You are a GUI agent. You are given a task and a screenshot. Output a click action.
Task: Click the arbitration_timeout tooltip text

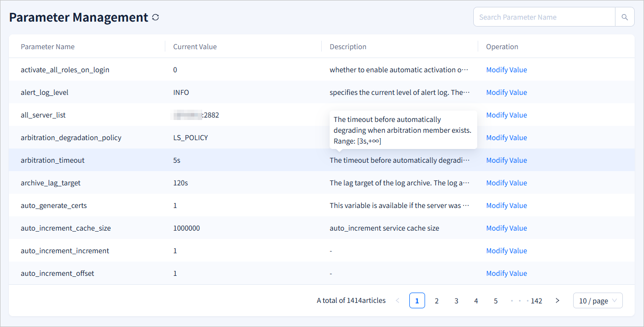pos(403,129)
